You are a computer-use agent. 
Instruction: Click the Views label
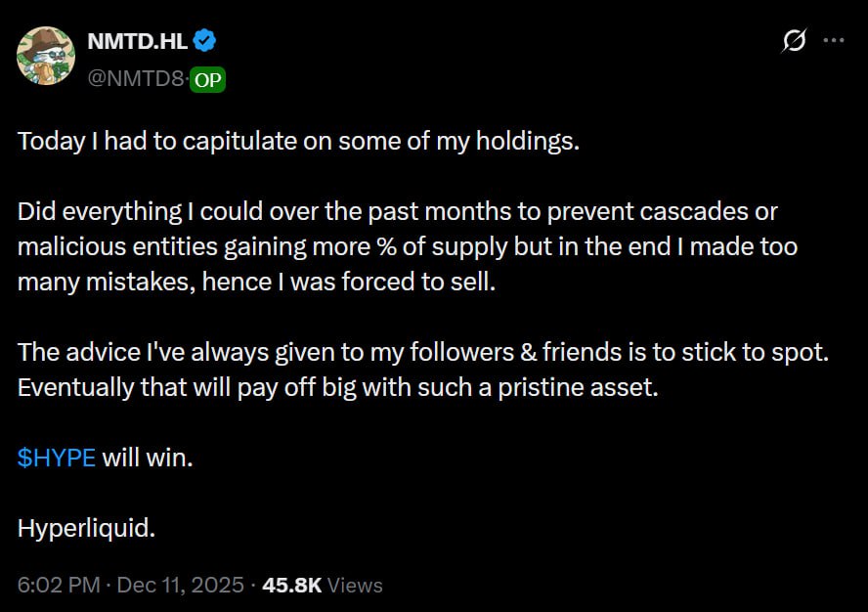(355, 585)
